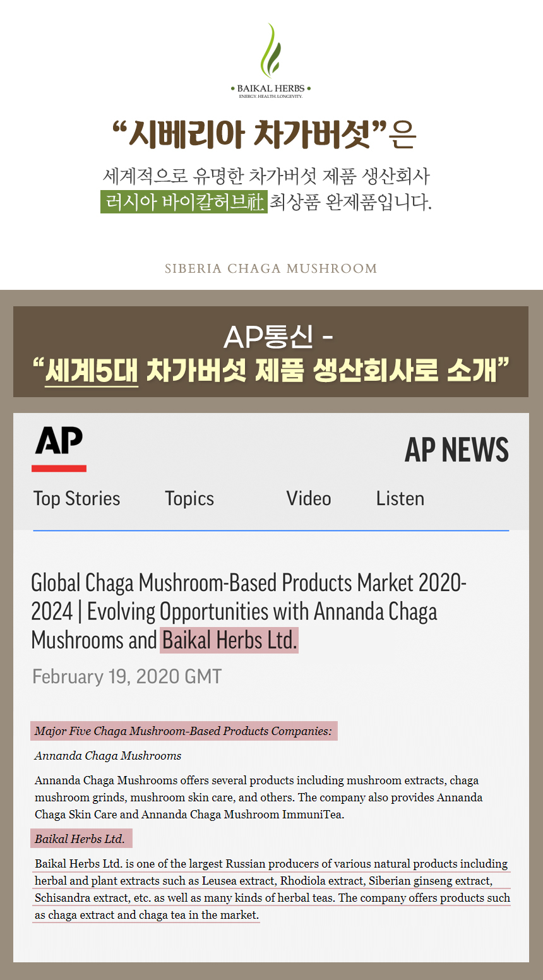This screenshot has height=980, width=543.
Task: Click the highlighted italic Baikal Herbs Ltd. subheading
Action: tap(80, 839)
